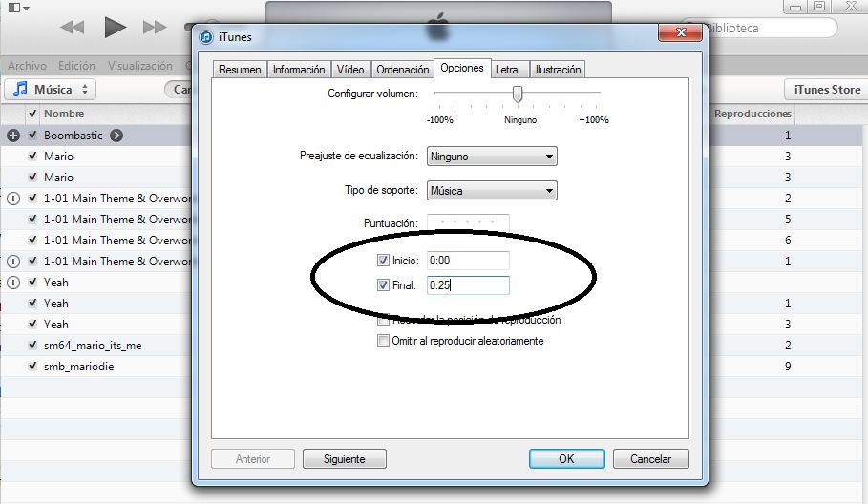Select the Boombastic song name

pos(74,135)
